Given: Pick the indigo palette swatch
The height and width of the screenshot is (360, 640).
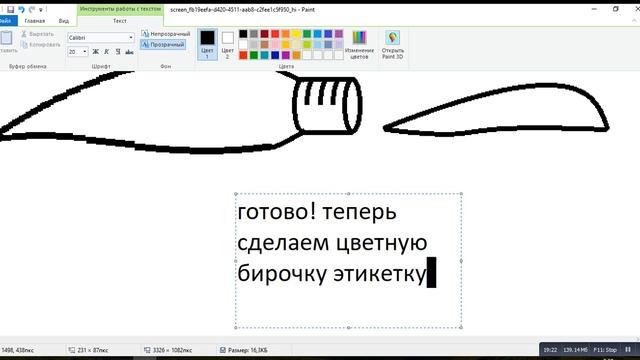Looking at the screenshot, I should [x=328, y=34].
